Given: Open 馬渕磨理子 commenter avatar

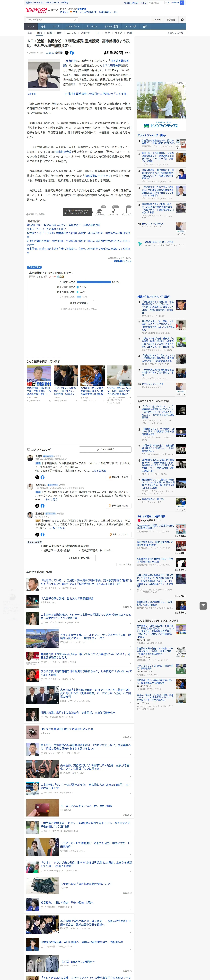Looking at the screenshot, I should point(30,487).
